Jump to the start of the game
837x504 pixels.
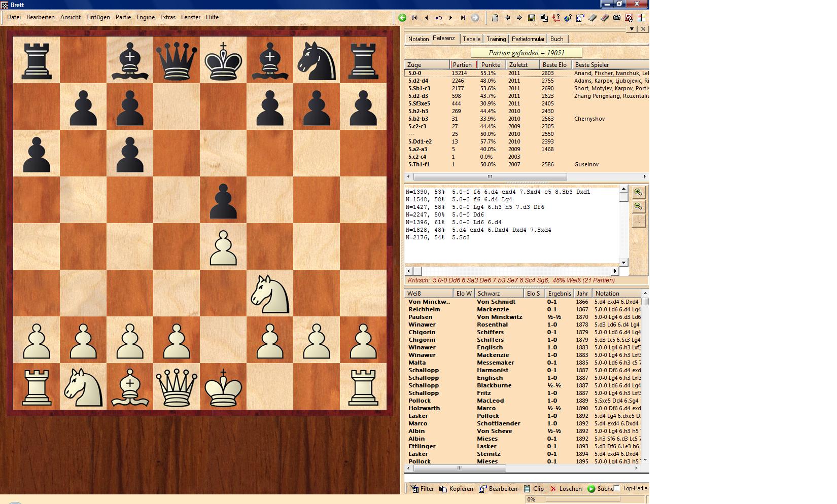click(x=414, y=18)
